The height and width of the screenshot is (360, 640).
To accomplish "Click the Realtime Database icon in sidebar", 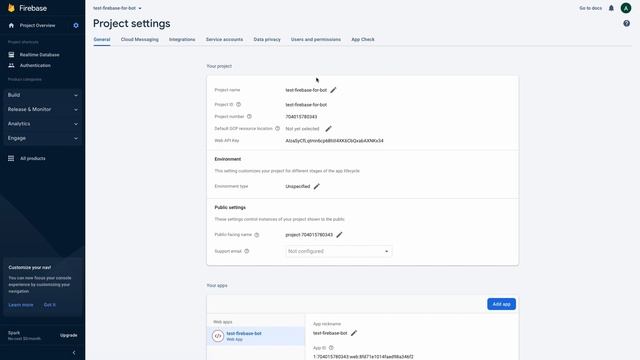I will click(11, 55).
